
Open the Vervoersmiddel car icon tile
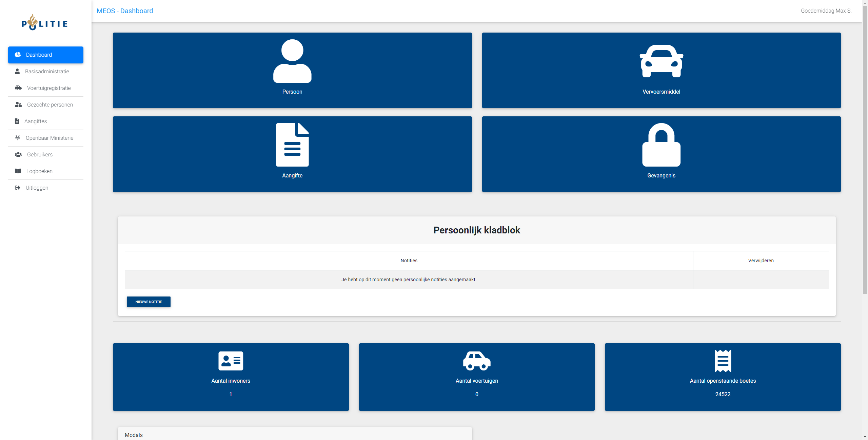(661, 61)
